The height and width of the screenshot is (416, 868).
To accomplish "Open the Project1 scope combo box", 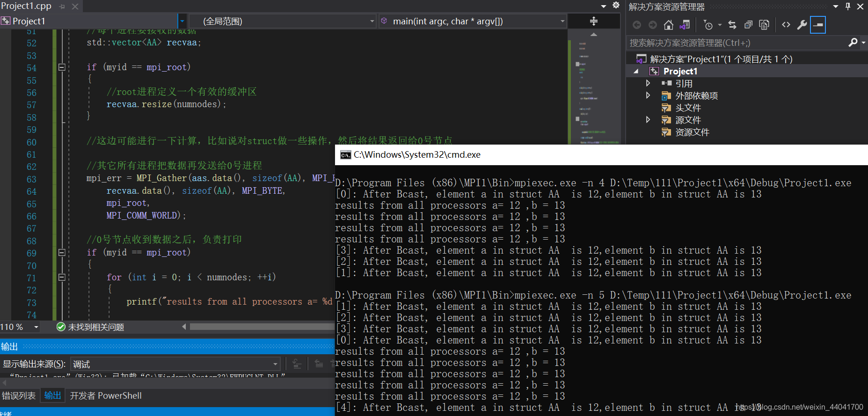I will click(93, 21).
